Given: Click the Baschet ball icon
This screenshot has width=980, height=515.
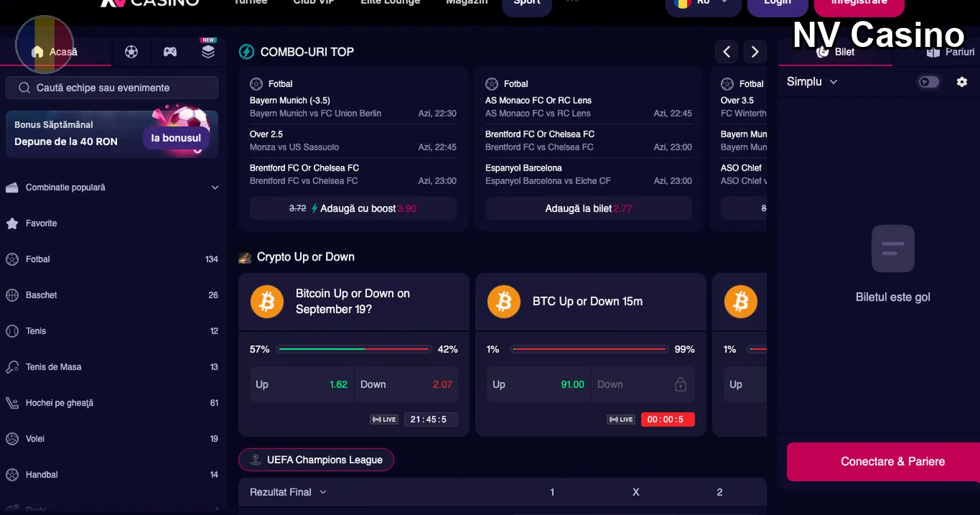Looking at the screenshot, I should coord(12,295).
